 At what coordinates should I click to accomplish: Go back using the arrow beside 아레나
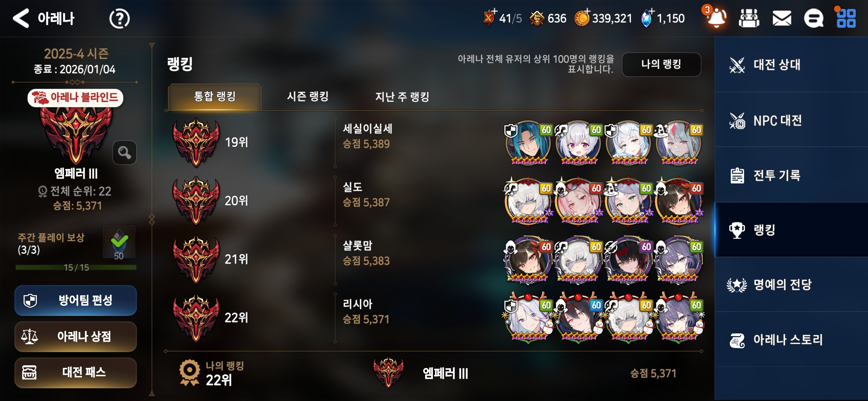point(21,18)
